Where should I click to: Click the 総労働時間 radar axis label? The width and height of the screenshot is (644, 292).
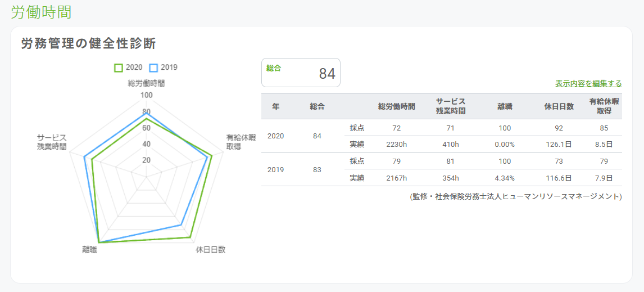146,83
